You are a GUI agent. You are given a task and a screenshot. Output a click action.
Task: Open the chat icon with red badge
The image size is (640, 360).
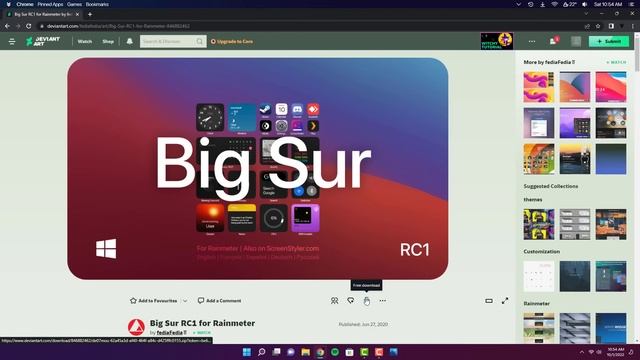point(553,41)
